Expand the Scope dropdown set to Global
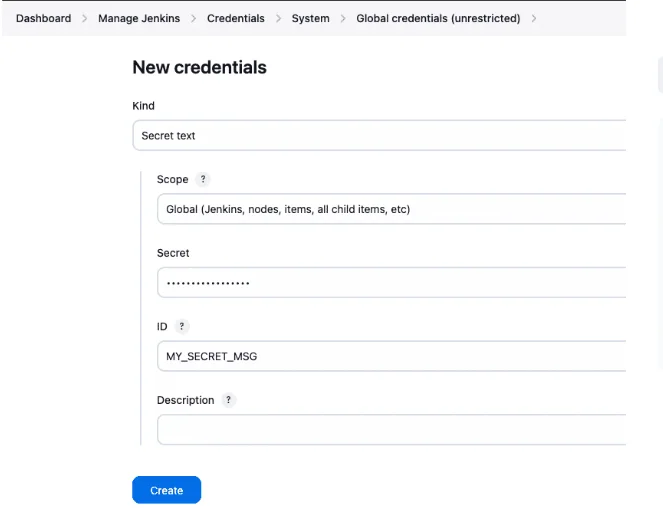This screenshot has width=663, height=530. coord(390,209)
